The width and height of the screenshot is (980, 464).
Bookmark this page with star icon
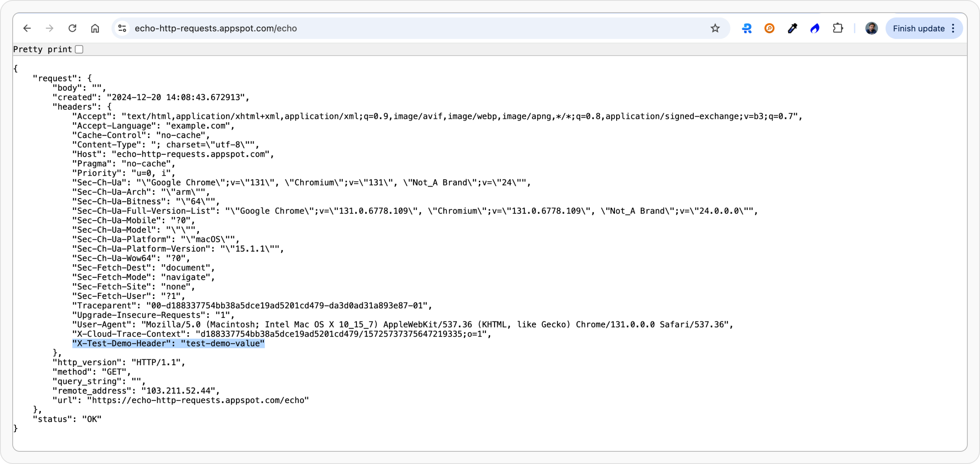(x=715, y=28)
